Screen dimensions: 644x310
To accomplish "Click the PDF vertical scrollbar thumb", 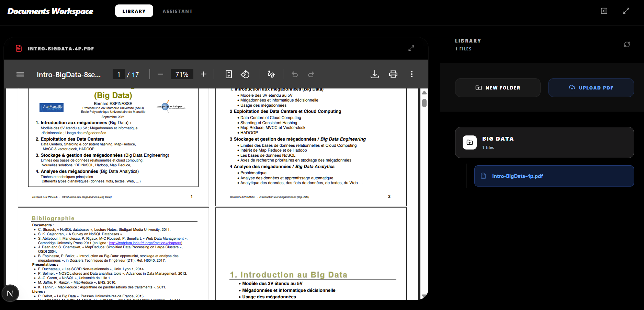I will point(424,103).
